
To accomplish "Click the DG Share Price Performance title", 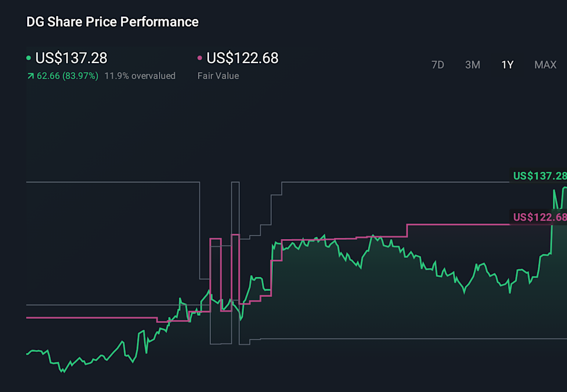I will point(112,22).
